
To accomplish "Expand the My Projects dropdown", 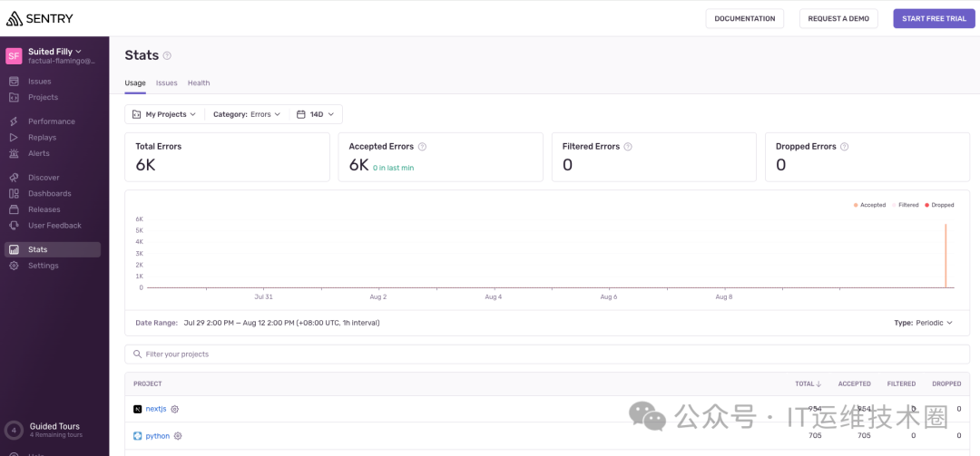I will (x=164, y=114).
